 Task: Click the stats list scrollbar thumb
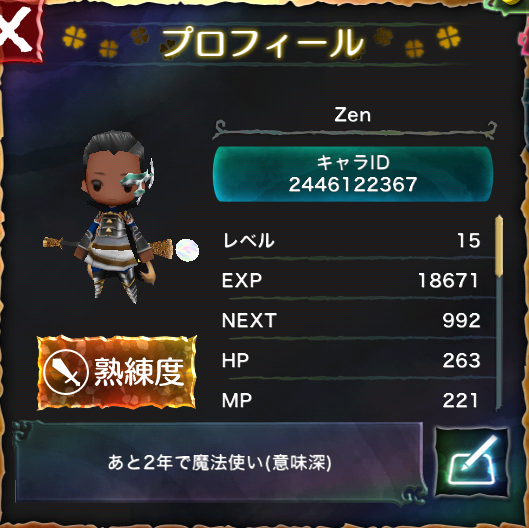point(499,246)
